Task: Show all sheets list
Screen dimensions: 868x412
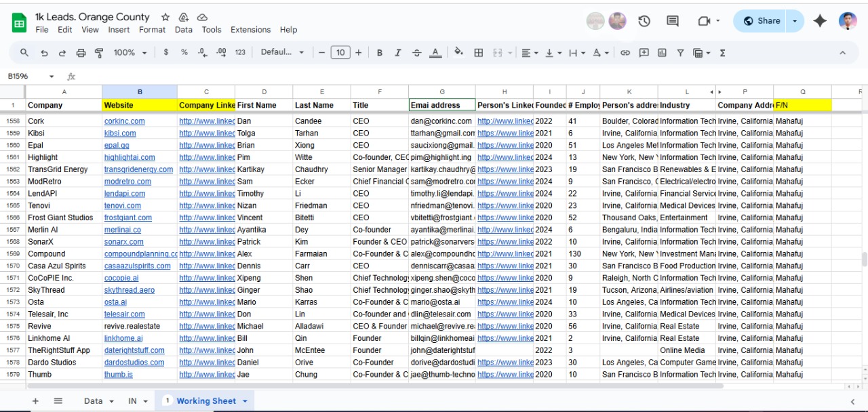Action: point(58,401)
